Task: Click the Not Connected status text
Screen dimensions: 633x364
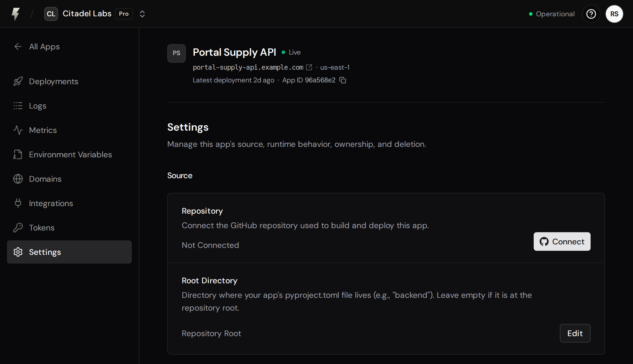Action: pyautogui.click(x=210, y=245)
